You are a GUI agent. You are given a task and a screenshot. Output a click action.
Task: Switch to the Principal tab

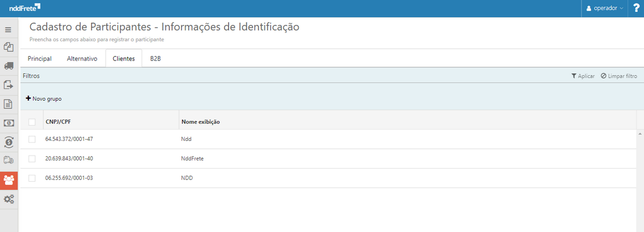pos(40,58)
